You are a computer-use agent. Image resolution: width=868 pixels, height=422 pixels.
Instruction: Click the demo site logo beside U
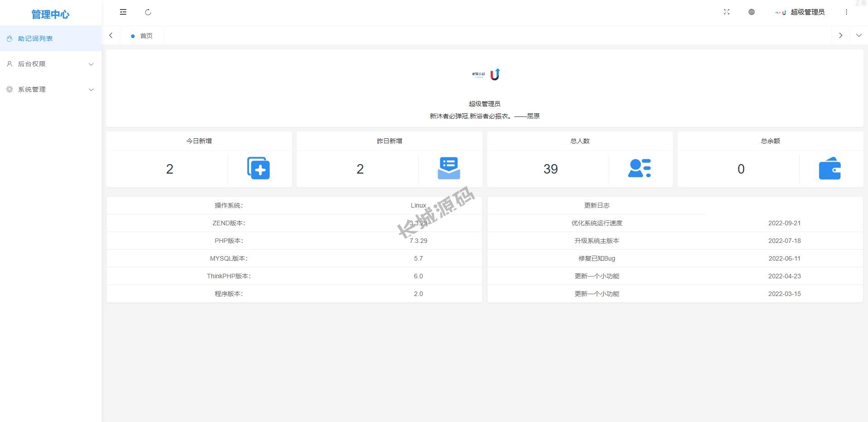tap(478, 74)
